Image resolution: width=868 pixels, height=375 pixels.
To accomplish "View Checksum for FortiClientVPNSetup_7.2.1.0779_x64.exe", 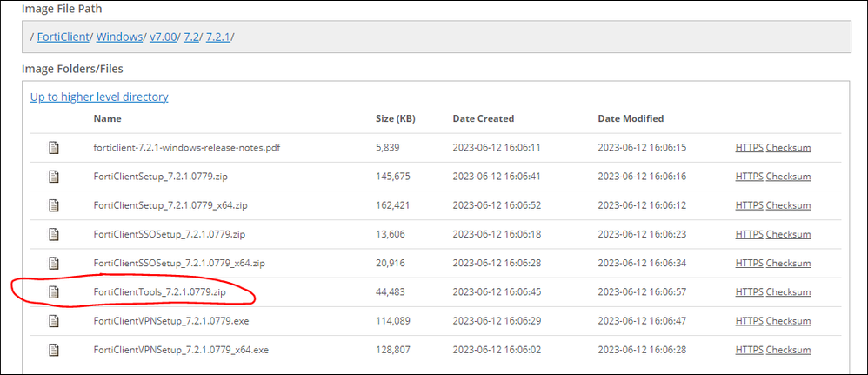I will [788, 350].
